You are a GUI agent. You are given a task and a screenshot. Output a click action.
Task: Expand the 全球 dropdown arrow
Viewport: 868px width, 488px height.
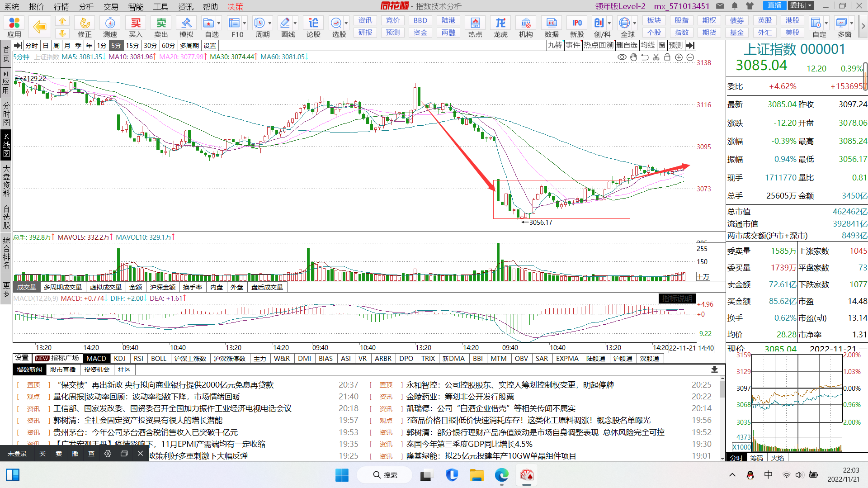point(635,23)
